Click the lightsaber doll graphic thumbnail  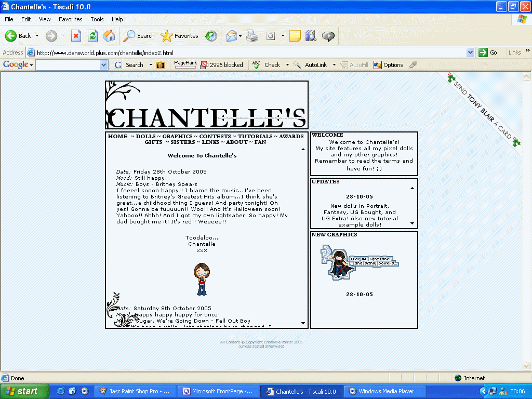pyautogui.click(x=360, y=262)
